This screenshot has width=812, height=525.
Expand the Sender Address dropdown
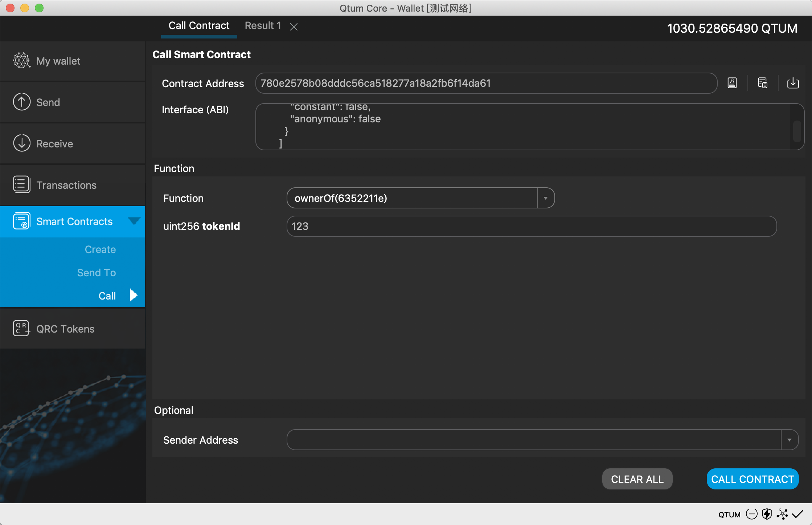(789, 440)
